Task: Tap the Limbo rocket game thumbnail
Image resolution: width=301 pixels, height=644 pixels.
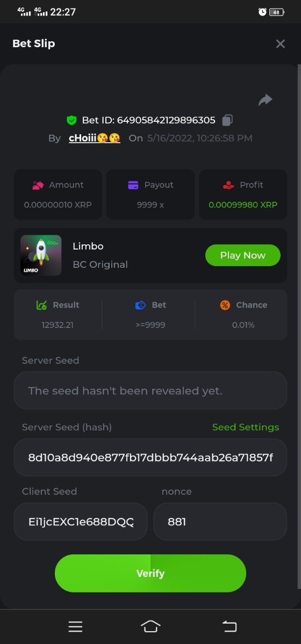Action: pyautogui.click(x=41, y=255)
